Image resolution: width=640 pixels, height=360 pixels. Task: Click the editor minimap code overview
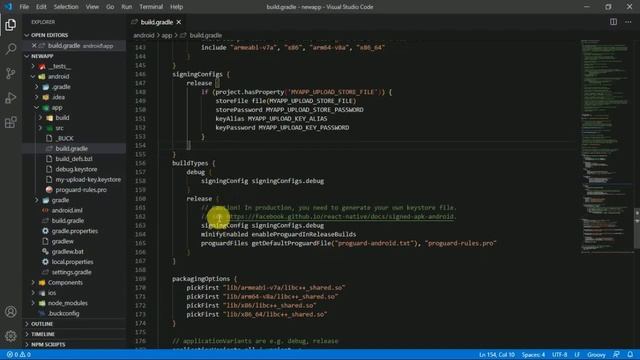coord(607,147)
